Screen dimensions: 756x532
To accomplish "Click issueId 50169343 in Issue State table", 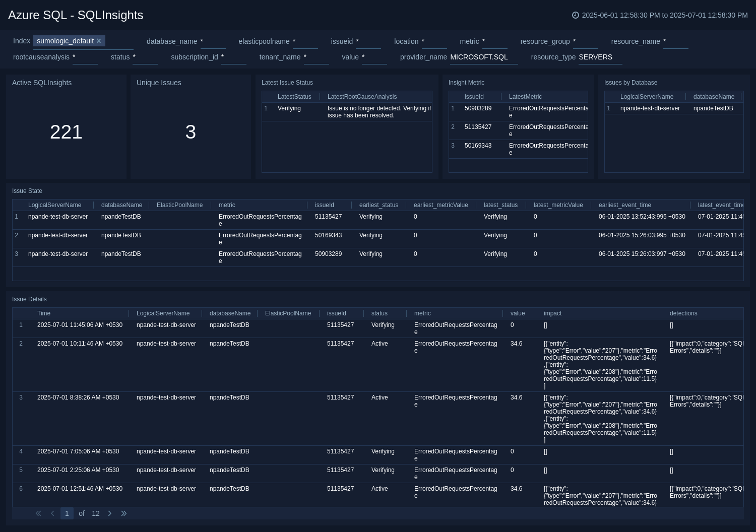I will 328,235.
